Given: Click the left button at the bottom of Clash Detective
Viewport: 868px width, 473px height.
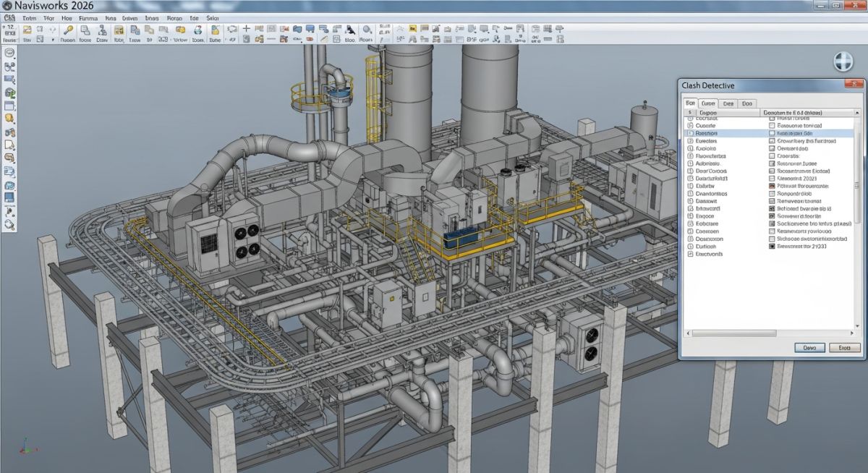Looking at the screenshot, I should click(808, 347).
